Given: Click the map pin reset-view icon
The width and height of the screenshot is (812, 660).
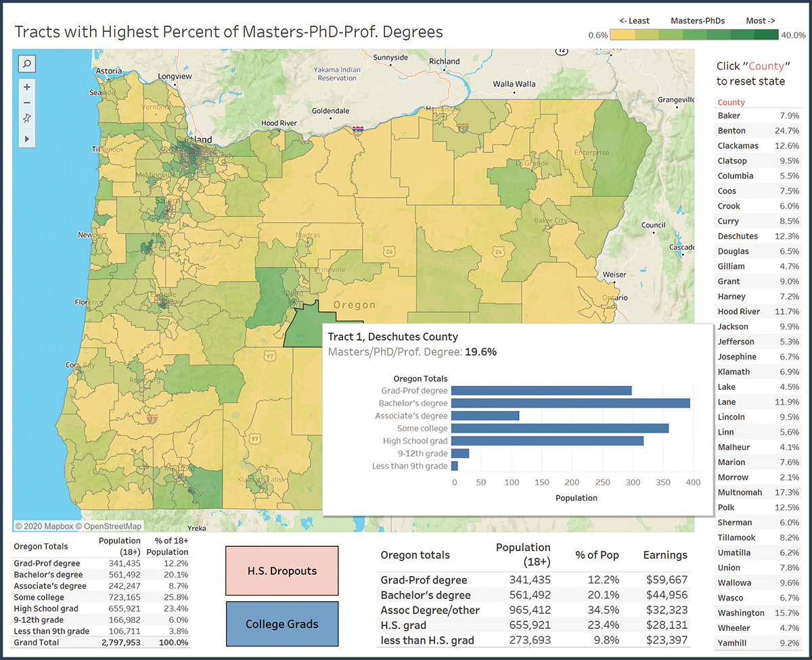Looking at the screenshot, I should (27, 119).
